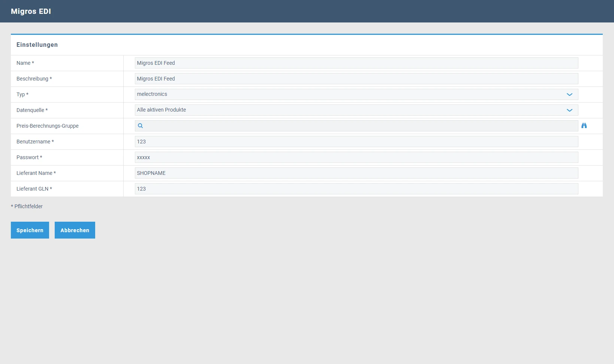Focus the Lieferant GLN input field
Screen dimensions: 614x364
(356, 189)
